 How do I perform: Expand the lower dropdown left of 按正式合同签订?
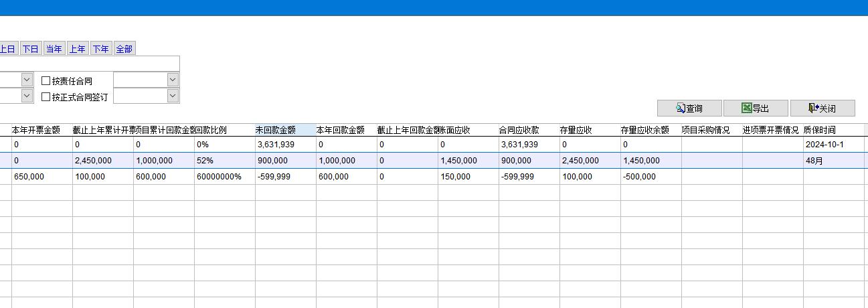coord(27,96)
